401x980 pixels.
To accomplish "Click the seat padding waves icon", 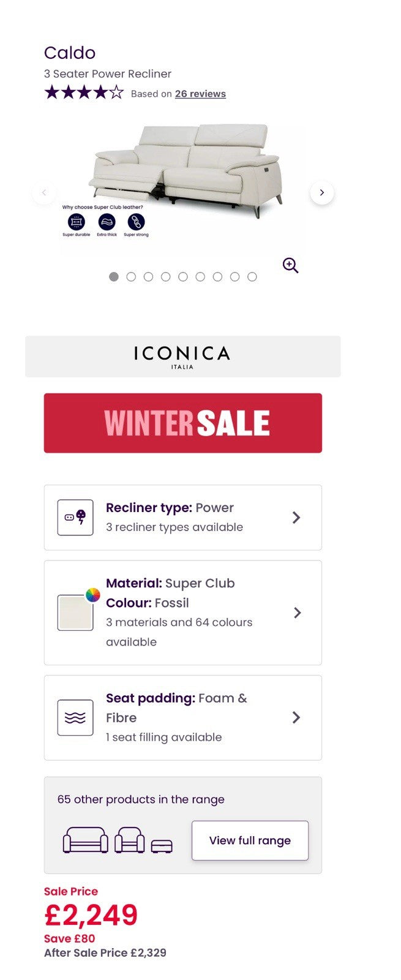I will tap(75, 717).
